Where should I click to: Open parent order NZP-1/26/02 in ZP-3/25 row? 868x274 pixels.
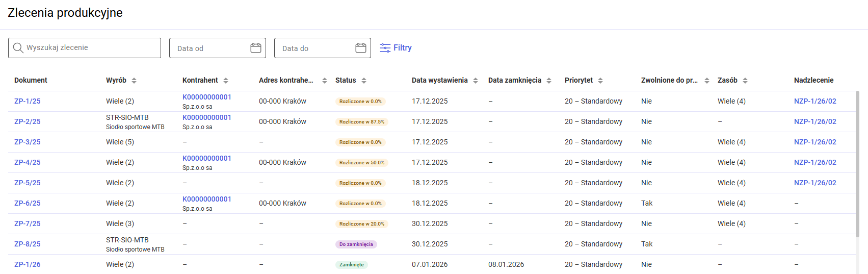[x=815, y=142]
